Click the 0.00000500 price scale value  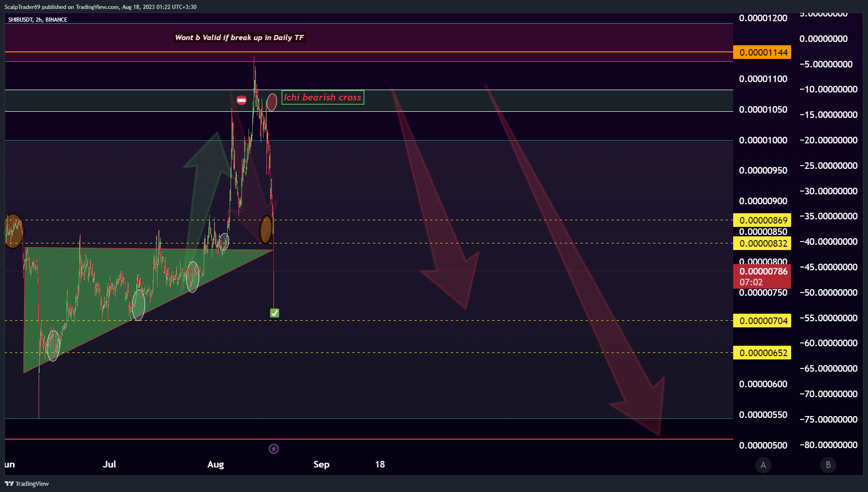click(763, 445)
